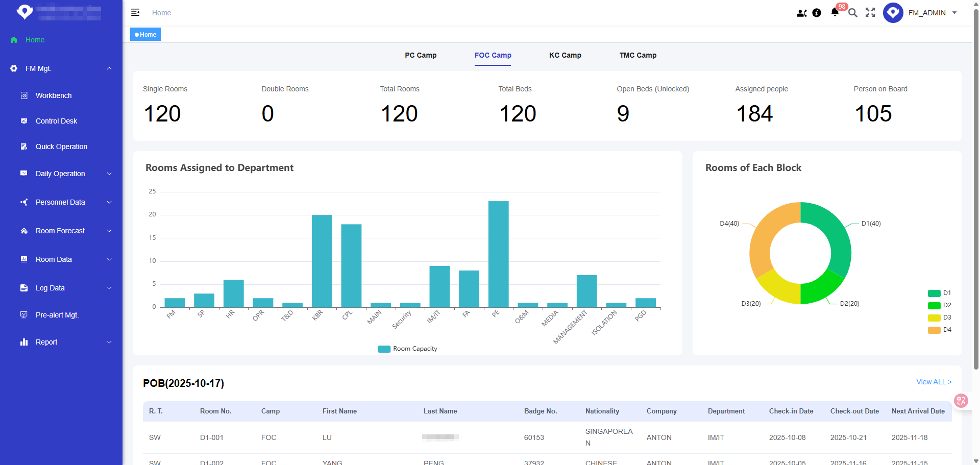The height and width of the screenshot is (465, 980).
Task: Toggle D1 legend in block chart
Action: tap(939, 293)
